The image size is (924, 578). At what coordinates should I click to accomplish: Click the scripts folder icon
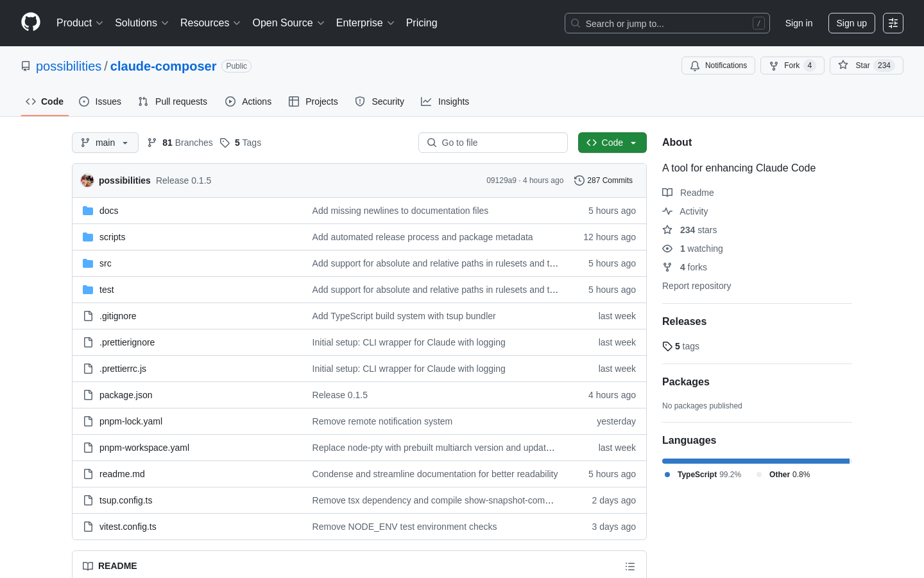click(x=88, y=237)
